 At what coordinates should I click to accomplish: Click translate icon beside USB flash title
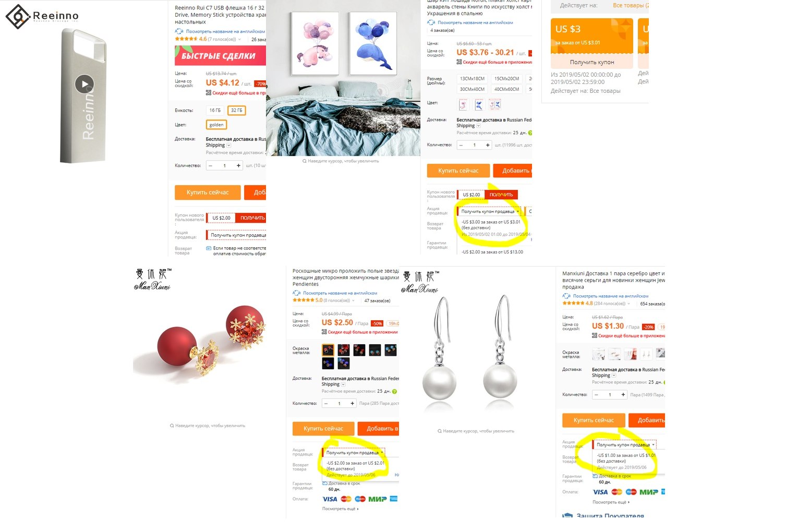click(179, 31)
